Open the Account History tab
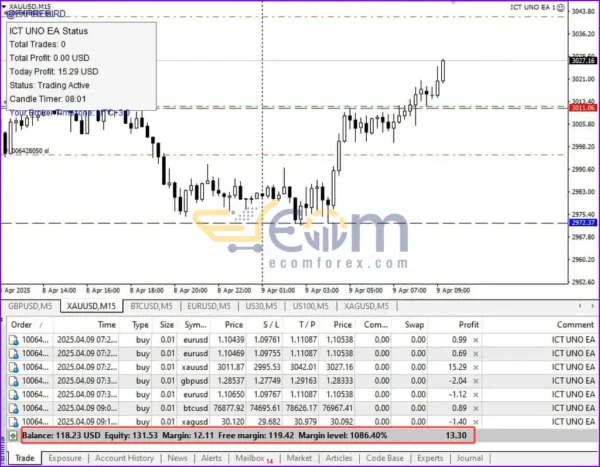The height and width of the screenshot is (467, 600). click(x=127, y=458)
